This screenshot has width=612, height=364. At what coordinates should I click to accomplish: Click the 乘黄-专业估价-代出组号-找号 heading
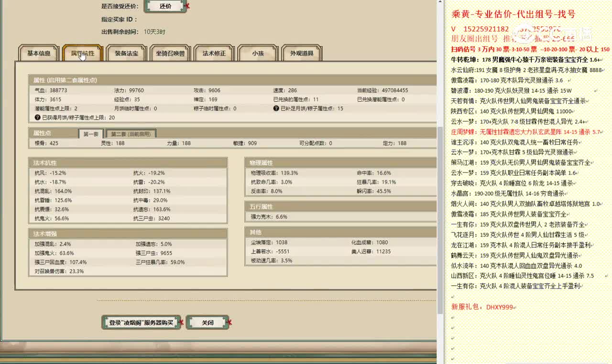click(513, 14)
